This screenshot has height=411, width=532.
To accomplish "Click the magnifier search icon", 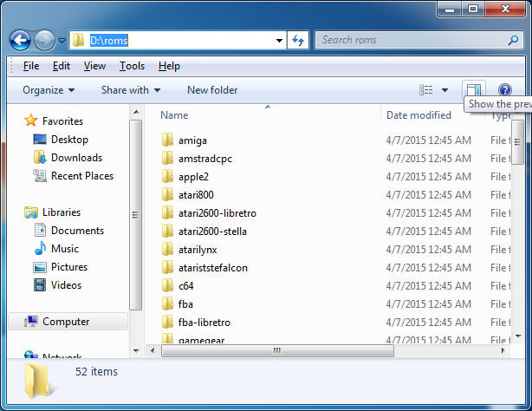I will 513,40.
